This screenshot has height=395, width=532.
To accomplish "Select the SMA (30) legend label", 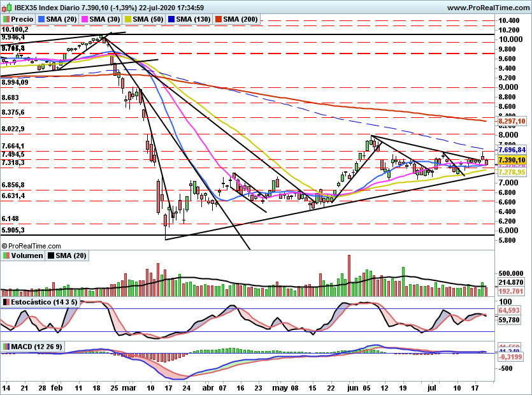I will tap(105, 19).
